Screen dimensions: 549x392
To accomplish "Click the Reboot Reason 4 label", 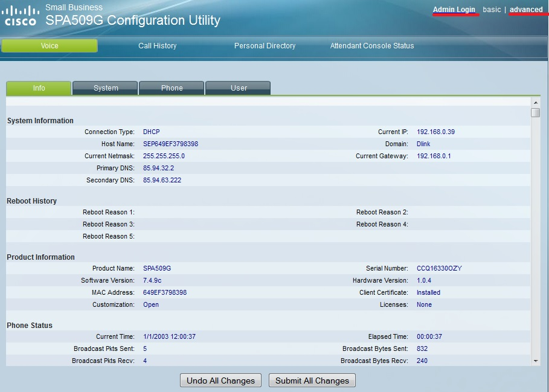I will coord(382,224).
